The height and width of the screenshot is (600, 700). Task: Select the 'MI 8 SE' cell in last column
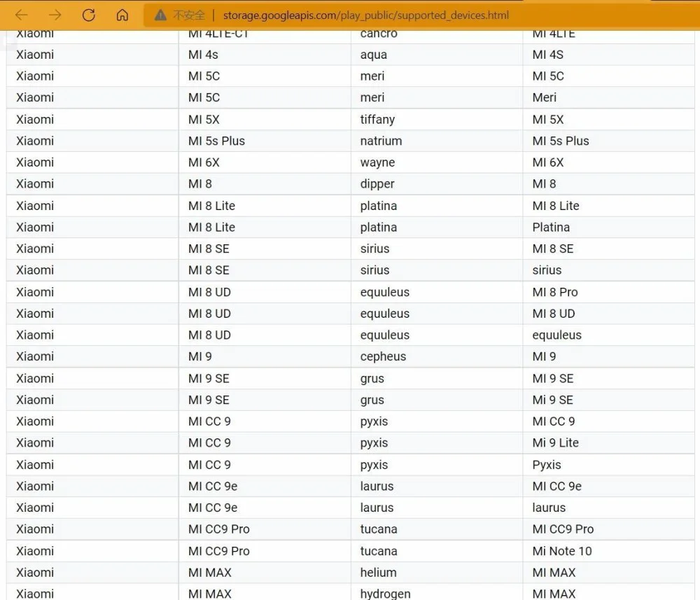tap(608, 249)
